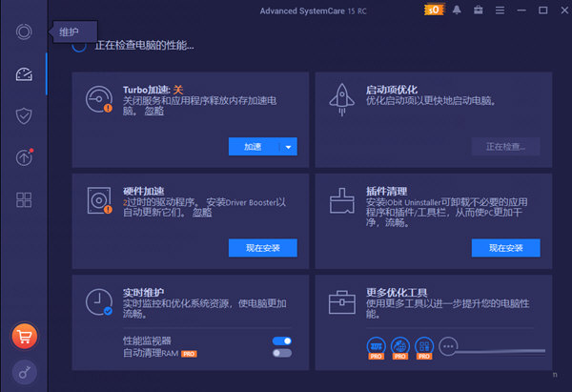Viewport: 572px width, 392px height.
Task: Click the 加速 Turbo boost button
Action: (x=253, y=147)
